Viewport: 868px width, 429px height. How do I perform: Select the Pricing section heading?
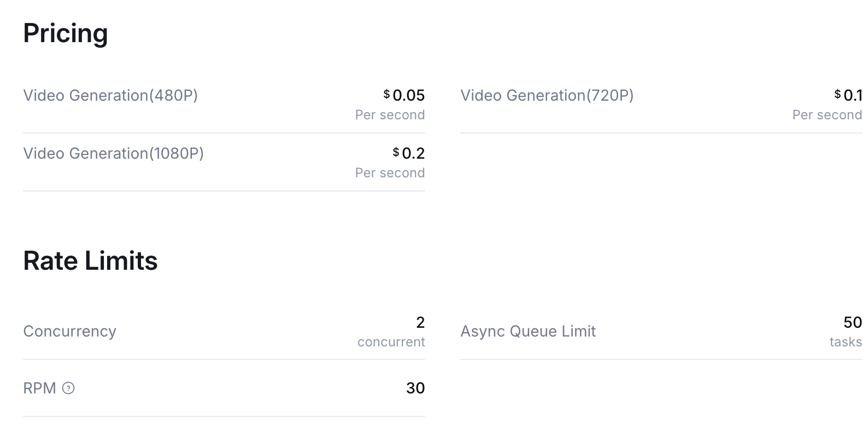tap(66, 33)
